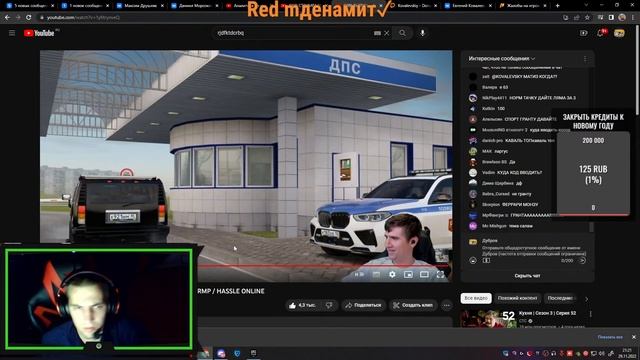Open emoji picker in chat input

(x=473, y=260)
